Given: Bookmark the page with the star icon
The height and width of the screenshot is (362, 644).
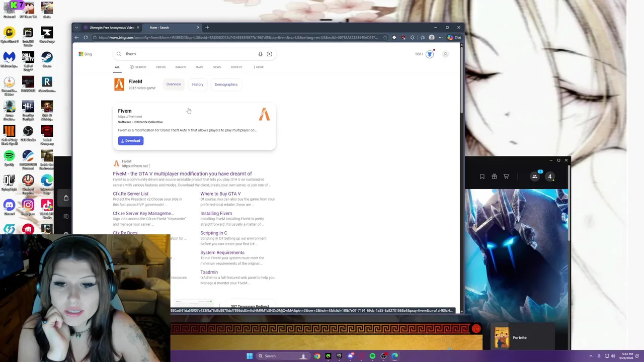Looking at the screenshot, I should pos(385,38).
